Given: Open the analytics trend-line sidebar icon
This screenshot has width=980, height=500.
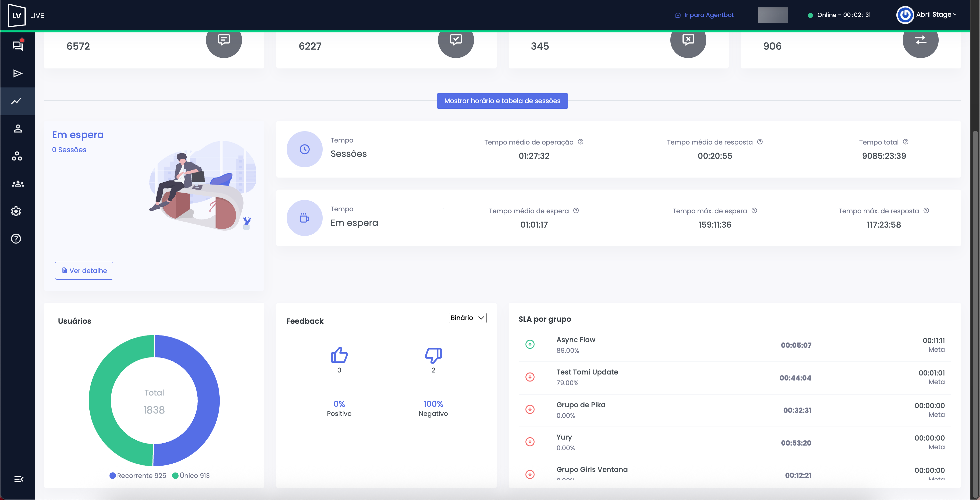Looking at the screenshot, I should (x=16, y=101).
